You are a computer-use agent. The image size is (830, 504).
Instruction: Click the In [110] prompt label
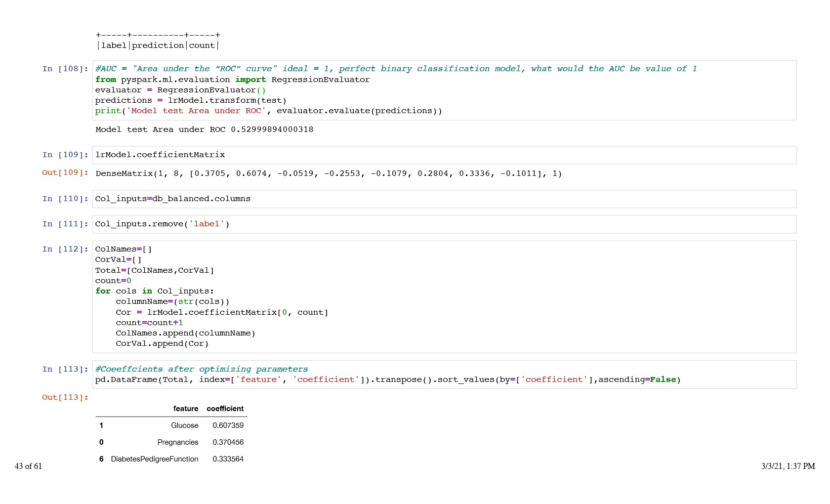65,199
